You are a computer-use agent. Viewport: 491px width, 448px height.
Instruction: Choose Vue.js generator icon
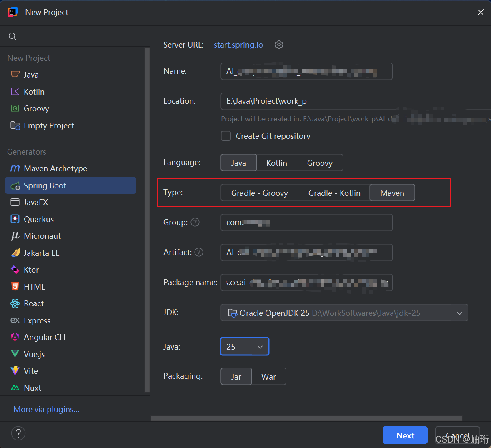tap(15, 354)
